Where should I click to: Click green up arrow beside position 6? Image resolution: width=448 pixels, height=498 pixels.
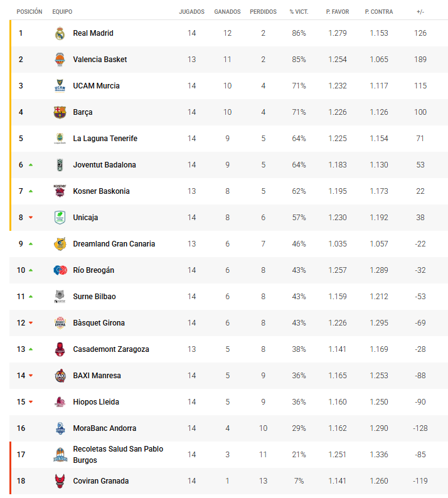click(x=30, y=165)
